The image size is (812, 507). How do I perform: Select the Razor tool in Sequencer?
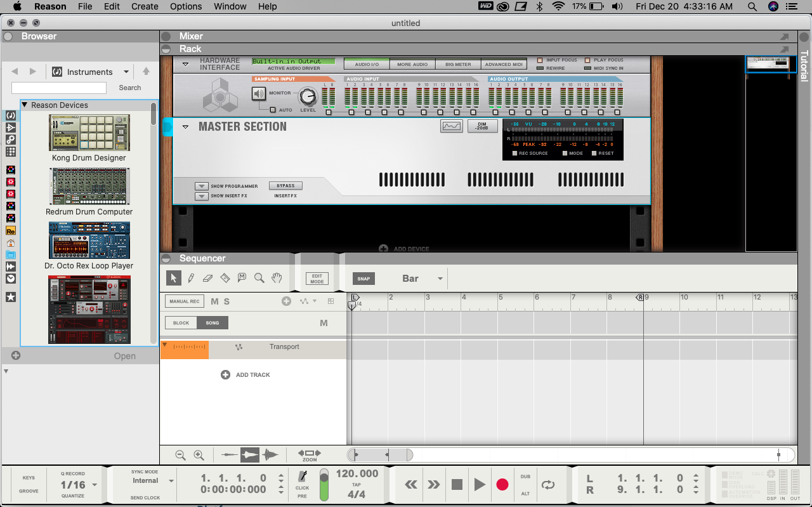coord(225,278)
